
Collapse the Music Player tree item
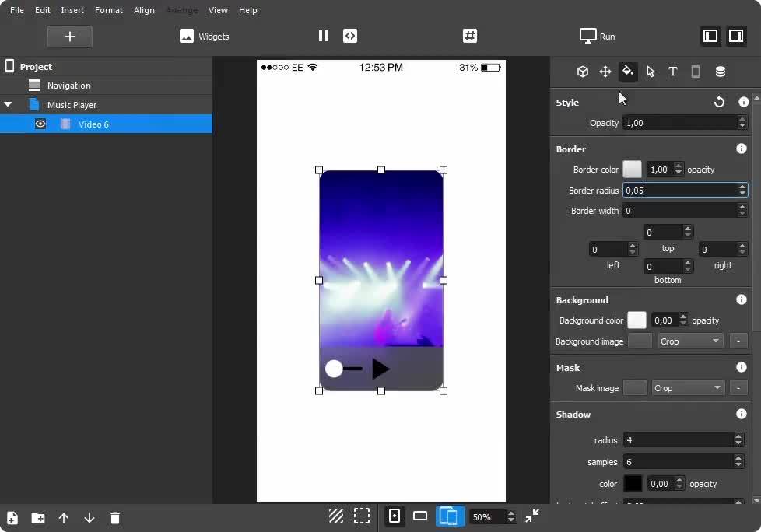click(8, 104)
